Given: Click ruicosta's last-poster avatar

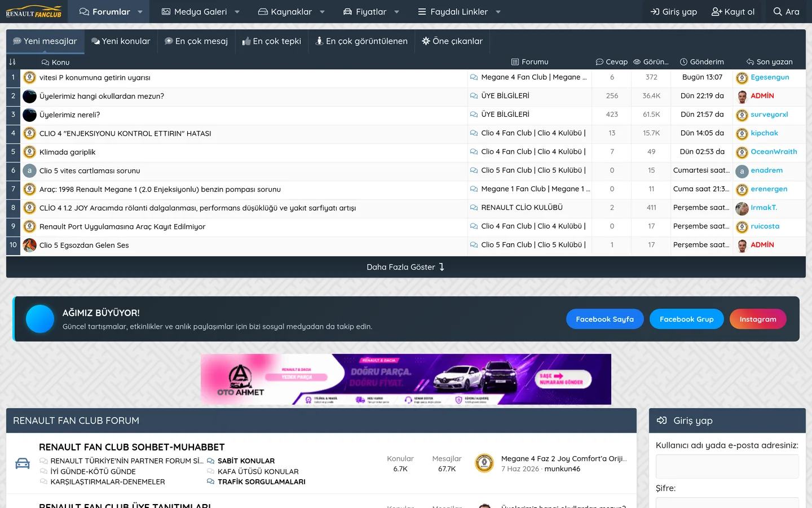Looking at the screenshot, I should coord(742,227).
